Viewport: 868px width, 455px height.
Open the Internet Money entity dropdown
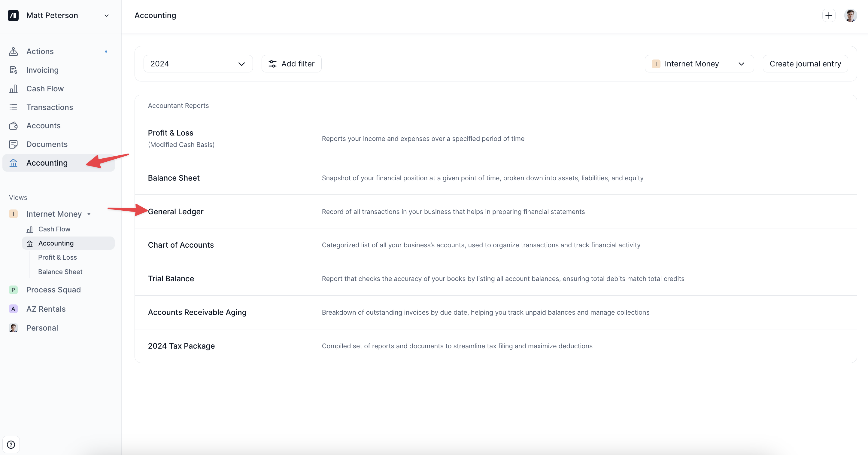point(699,64)
